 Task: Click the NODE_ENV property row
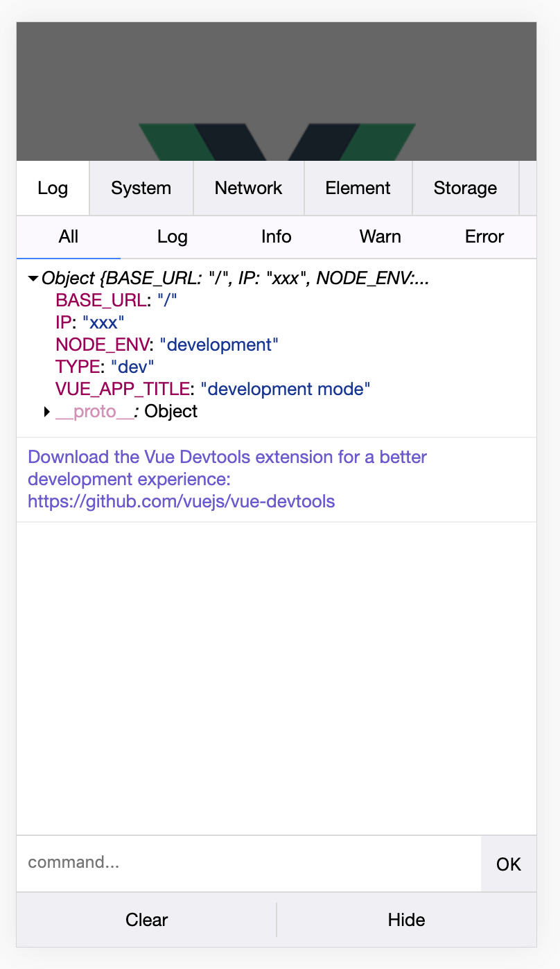166,344
